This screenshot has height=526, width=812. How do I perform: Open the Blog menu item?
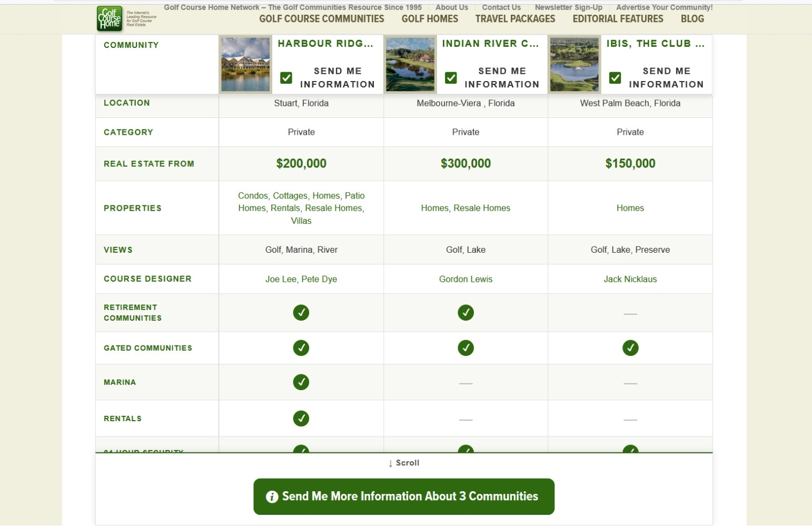[x=692, y=18]
